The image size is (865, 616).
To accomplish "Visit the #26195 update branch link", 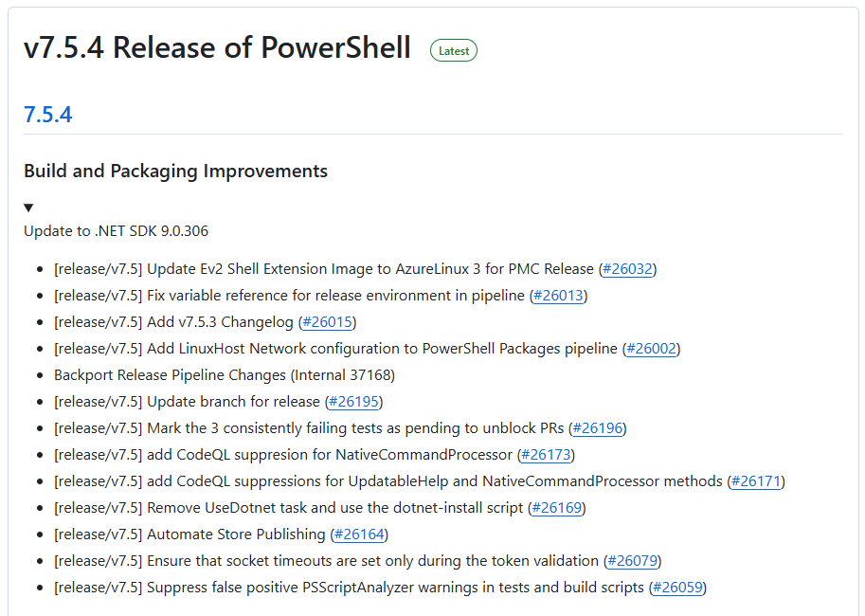I will coord(353,402).
